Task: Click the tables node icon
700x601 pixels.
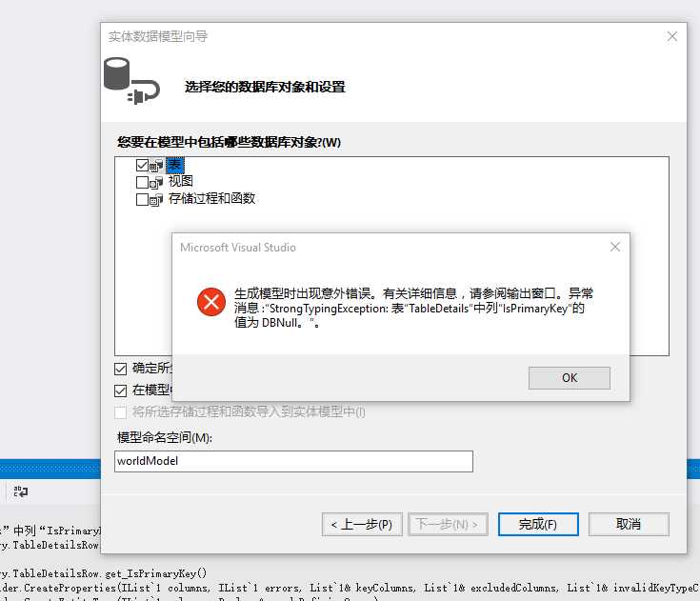Action: (156, 166)
